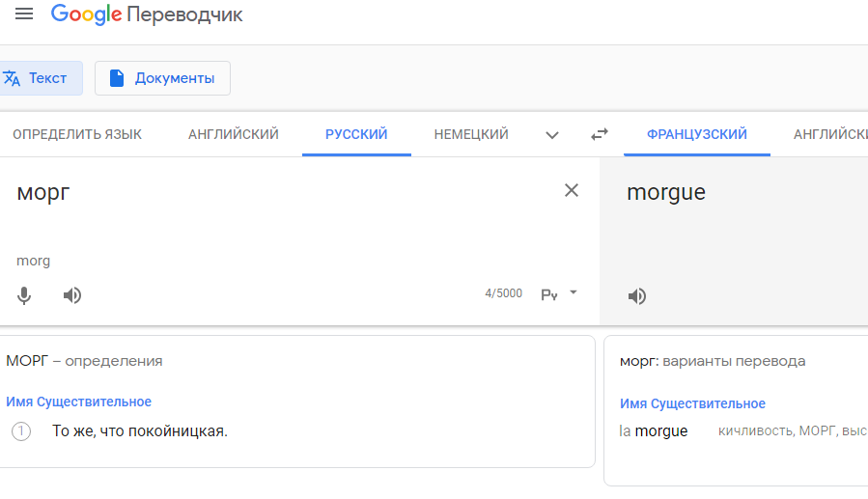Listen to the translation morgue
Image resolution: width=868 pixels, height=499 pixels.
coord(637,296)
